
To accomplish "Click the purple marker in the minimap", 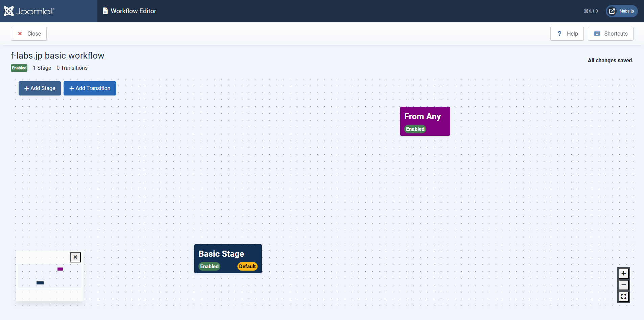I will point(60,269).
